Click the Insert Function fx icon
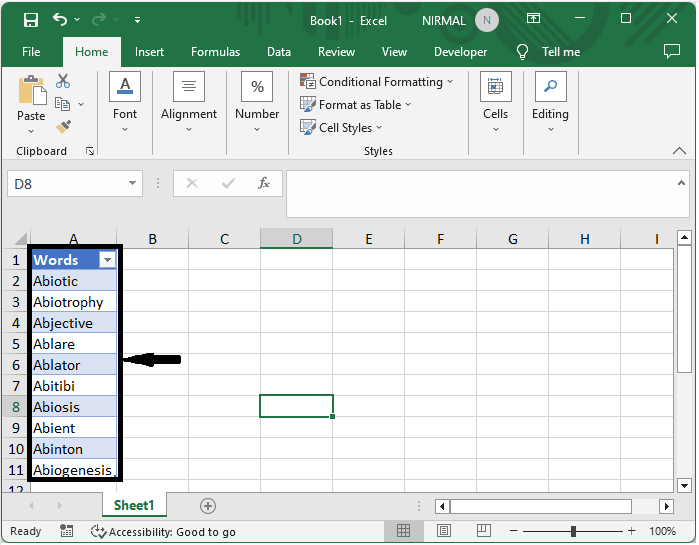The width and height of the screenshot is (699, 545). (264, 183)
